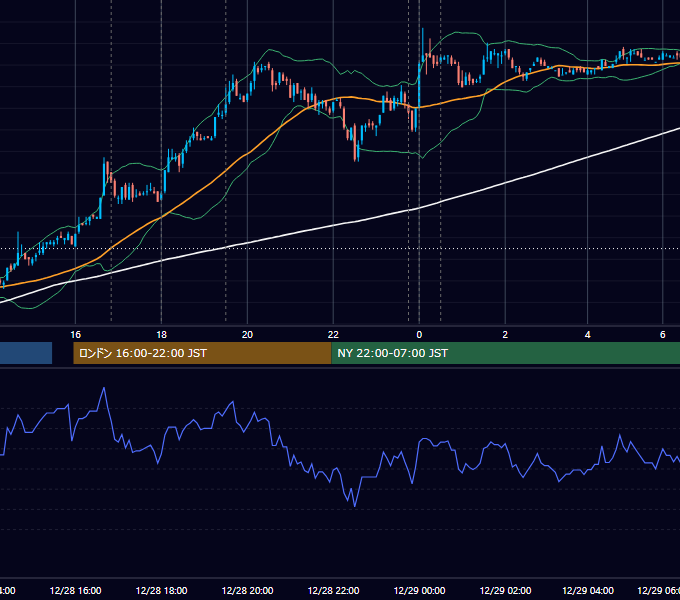Click the hour label 16 on the price chart axis

coord(75,334)
